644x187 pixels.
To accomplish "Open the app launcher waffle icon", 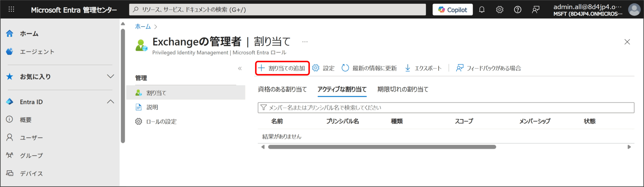I will pos(11,10).
